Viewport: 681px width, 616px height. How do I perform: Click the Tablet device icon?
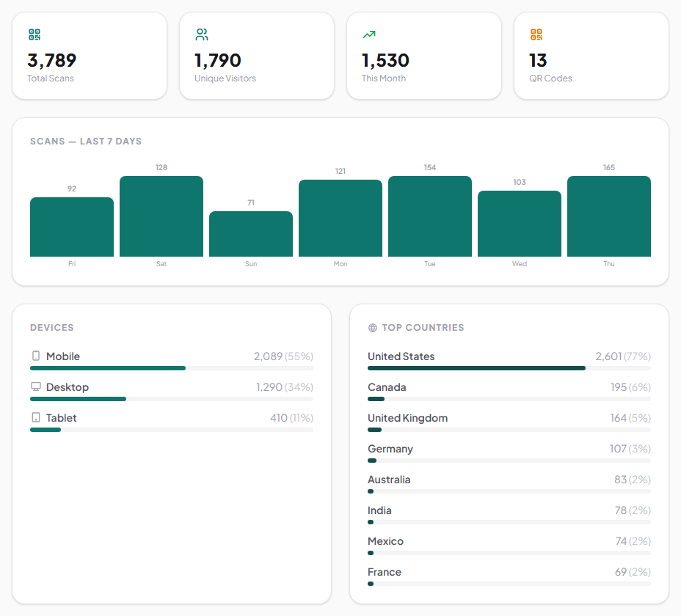coord(36,417)
